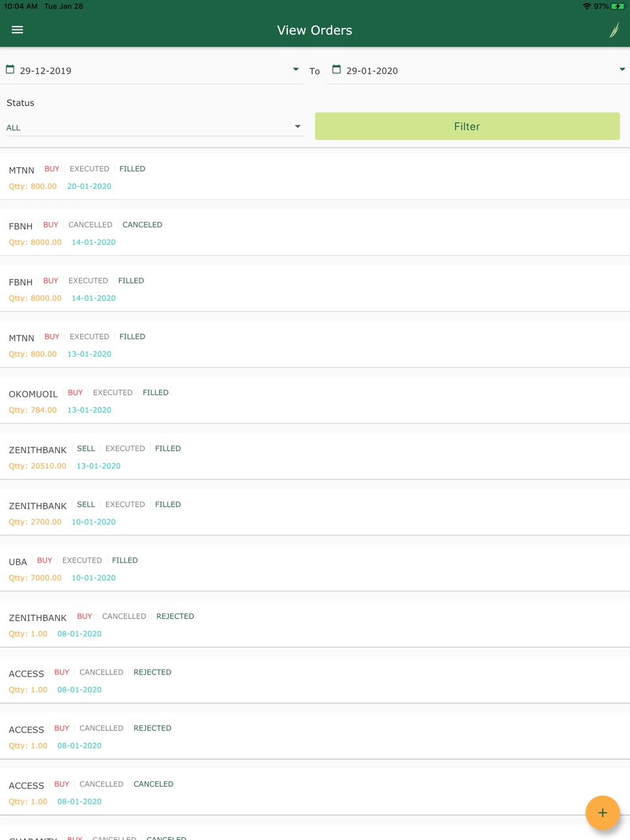Click the Status label
Viewport: 630px width, 840px height.
[20, 103]
